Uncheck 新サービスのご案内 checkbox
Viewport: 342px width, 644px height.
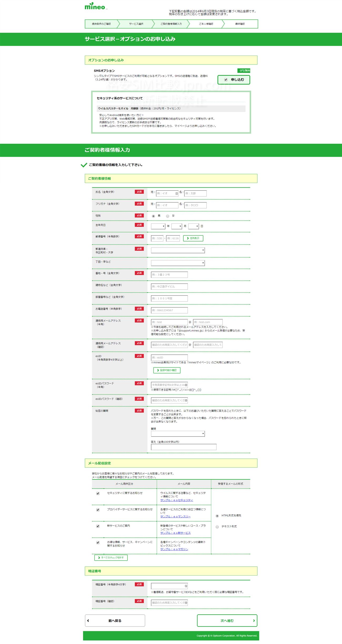click(x=98, y=526)
